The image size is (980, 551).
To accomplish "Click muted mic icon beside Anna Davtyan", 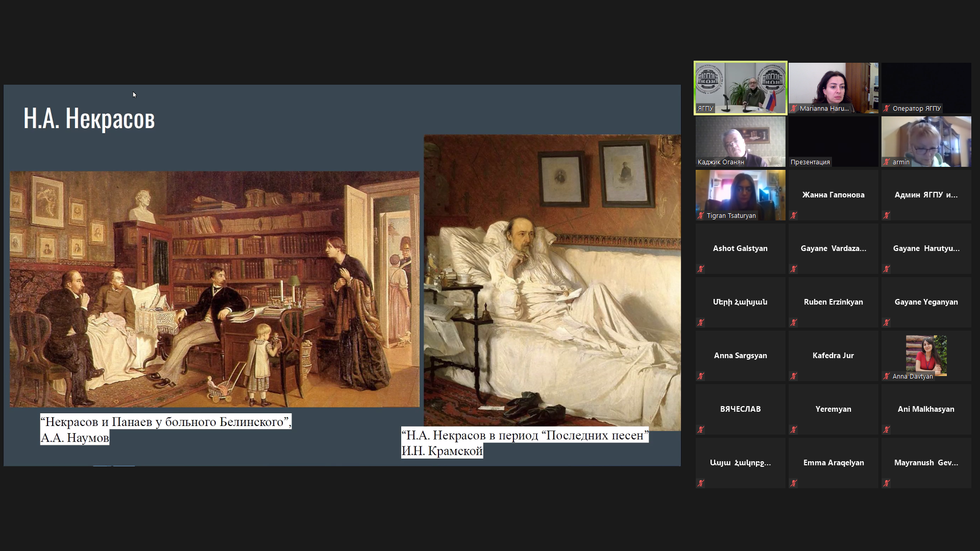I will pyautogui.click(x=887, y=377).
